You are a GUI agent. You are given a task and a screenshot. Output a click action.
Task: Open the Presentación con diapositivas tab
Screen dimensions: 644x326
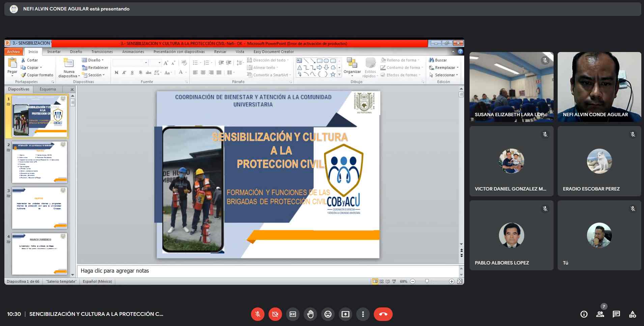click(179, 52)
